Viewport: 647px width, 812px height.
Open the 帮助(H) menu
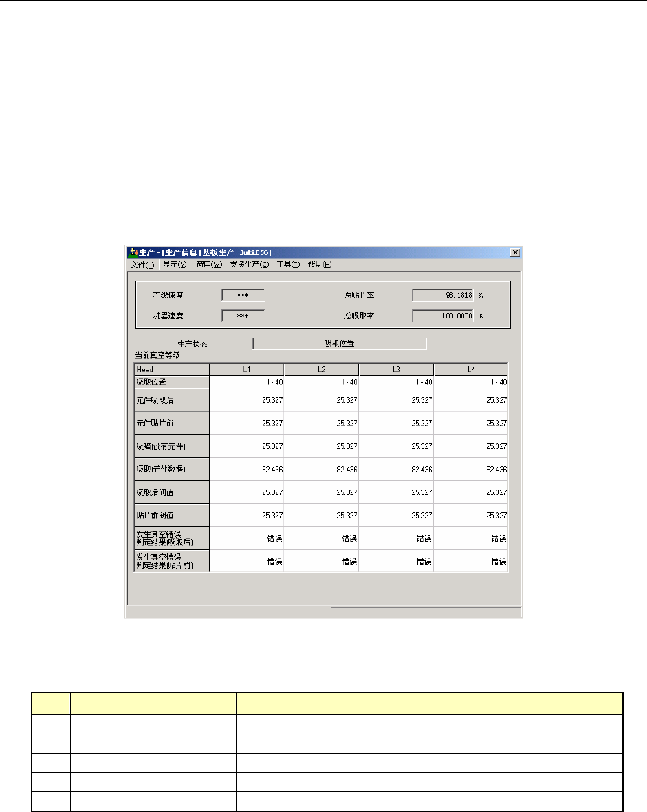tap(320, 264)
